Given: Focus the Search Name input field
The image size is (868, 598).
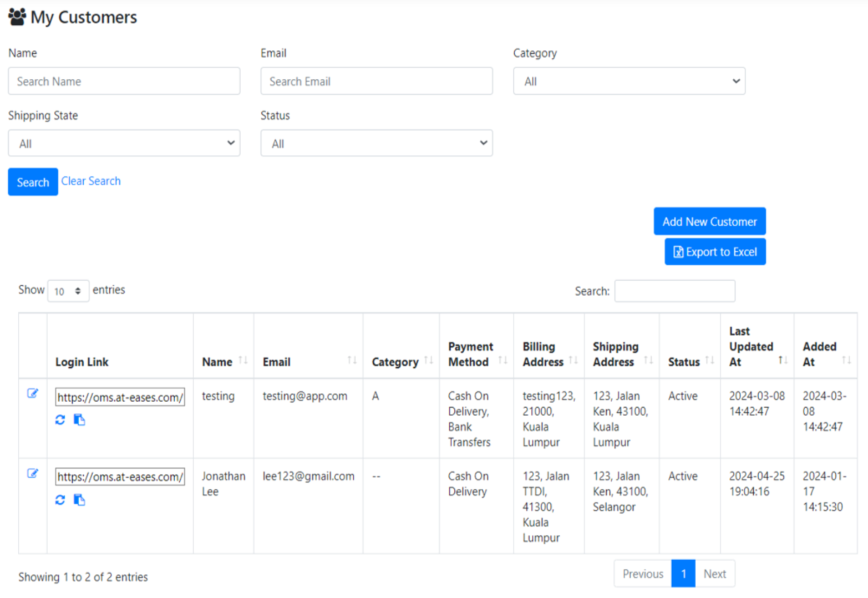Looking at the screenshot, I should pyautogui.click(x=124, y=82).
